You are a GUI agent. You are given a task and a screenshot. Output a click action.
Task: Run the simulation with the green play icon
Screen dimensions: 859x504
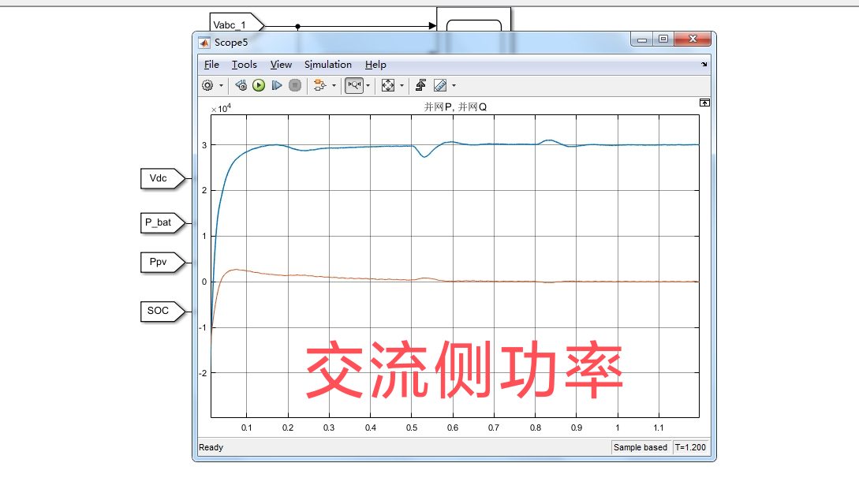tap(259, 85)
